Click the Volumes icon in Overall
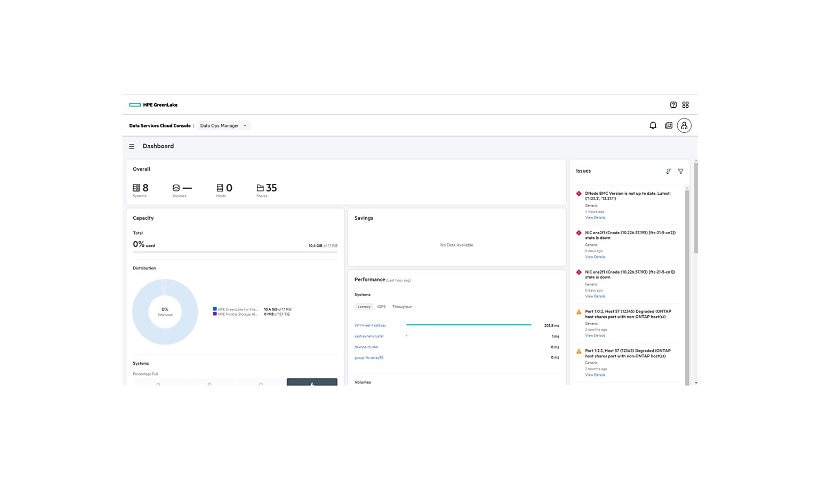Image resolution: width=820 pixels, height=480 pixels. tap(176, 187)
